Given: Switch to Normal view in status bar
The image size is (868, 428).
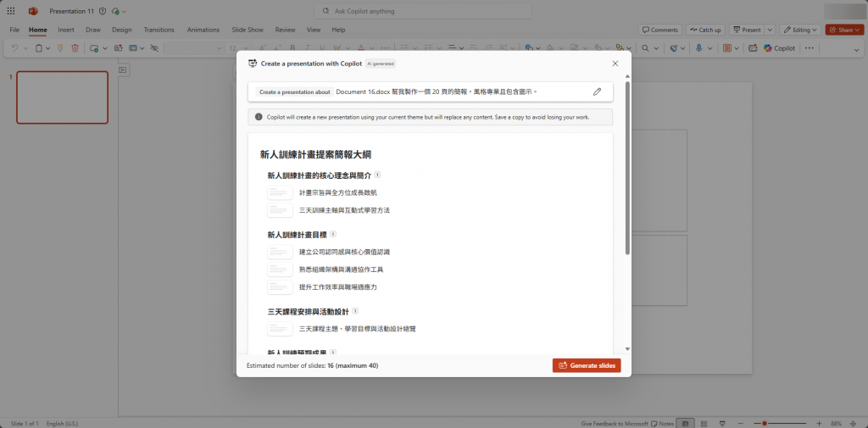Looking at the screenshot, I should tap(685, 424).
